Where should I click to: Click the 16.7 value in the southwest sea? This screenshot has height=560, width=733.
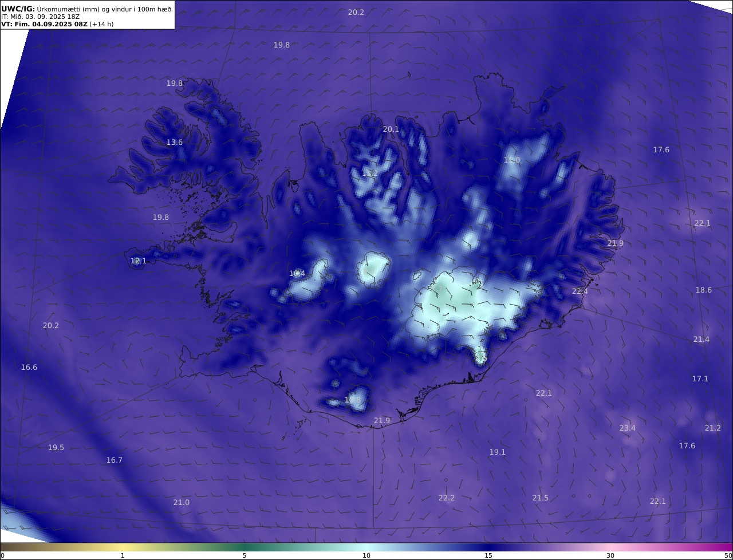(115, 460)
